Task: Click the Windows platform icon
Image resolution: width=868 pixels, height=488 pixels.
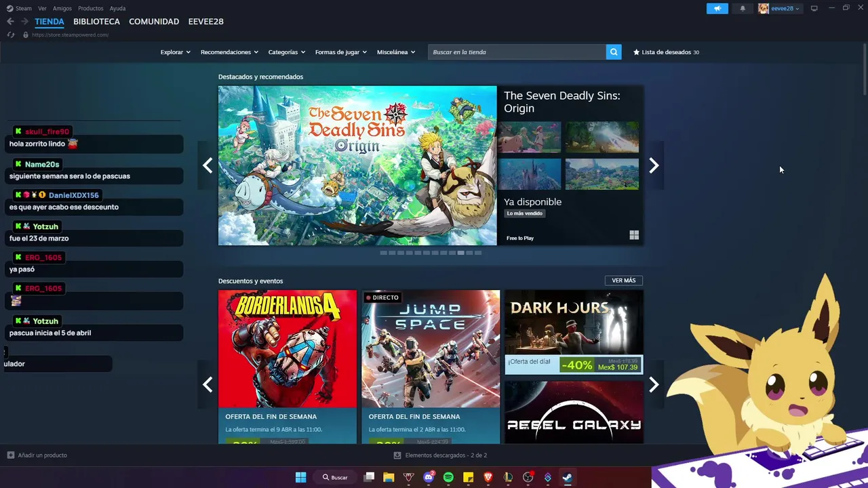Action: (x=634, y=235)
